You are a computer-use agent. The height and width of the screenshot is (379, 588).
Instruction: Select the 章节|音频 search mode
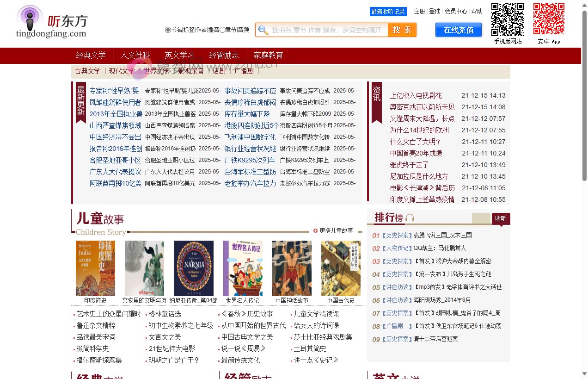click(222, 30)
